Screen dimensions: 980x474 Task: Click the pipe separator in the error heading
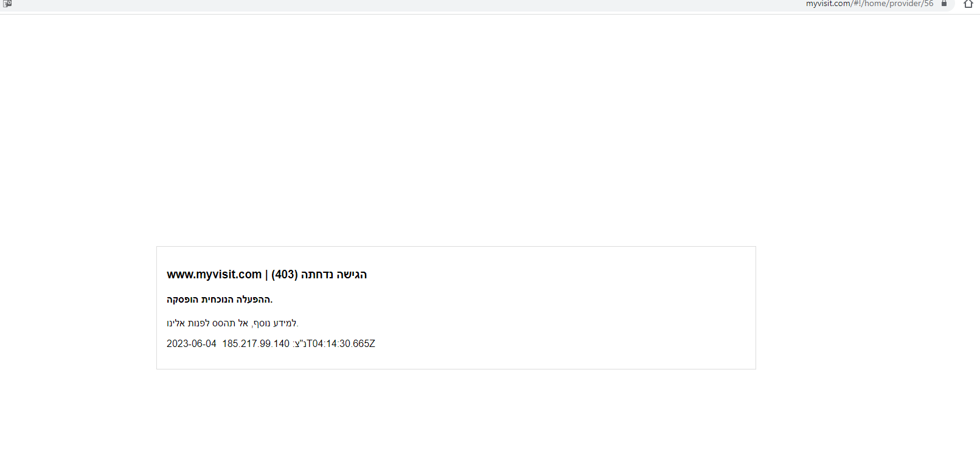(266, 275)
